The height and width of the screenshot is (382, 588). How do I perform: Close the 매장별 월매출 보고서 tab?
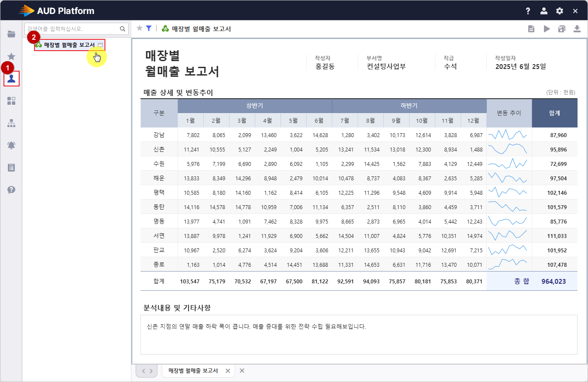228,371
